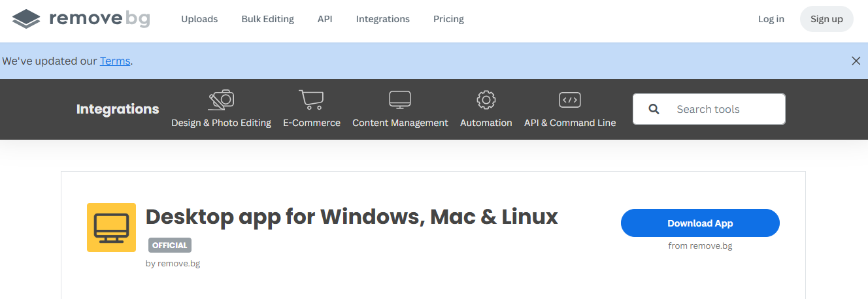
Task: Select the E-Commerce category label
Action: (312, 123)
